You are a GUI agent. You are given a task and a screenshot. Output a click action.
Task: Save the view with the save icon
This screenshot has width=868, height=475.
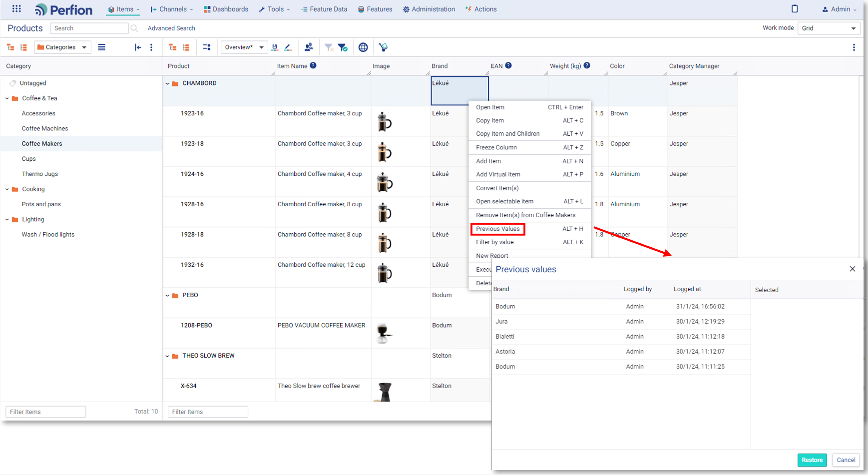point(275,47)
